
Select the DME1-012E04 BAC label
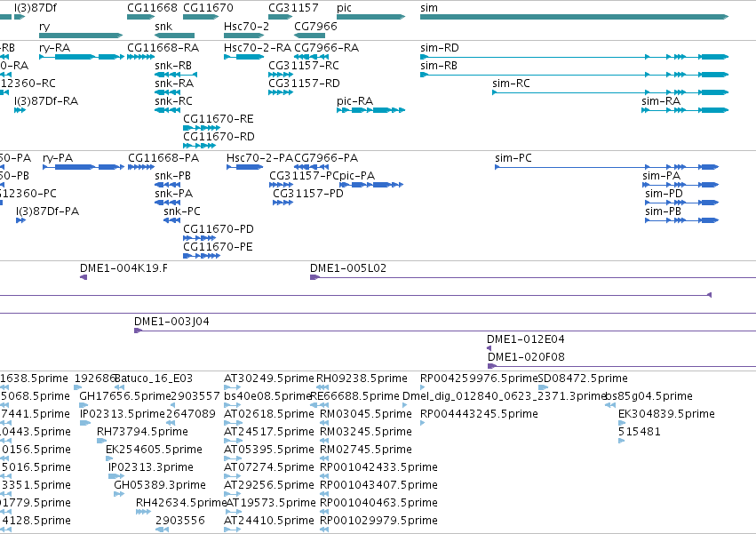tap(526, 339)
